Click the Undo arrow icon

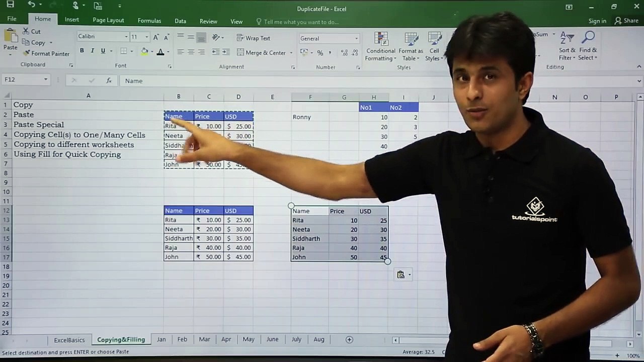tap(32, 5)
